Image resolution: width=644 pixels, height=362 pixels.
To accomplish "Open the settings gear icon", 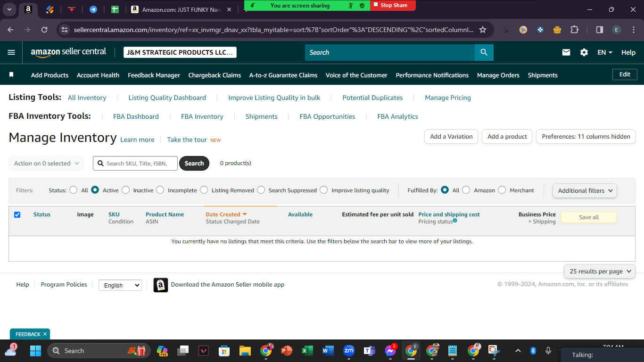I will point(584,52).
